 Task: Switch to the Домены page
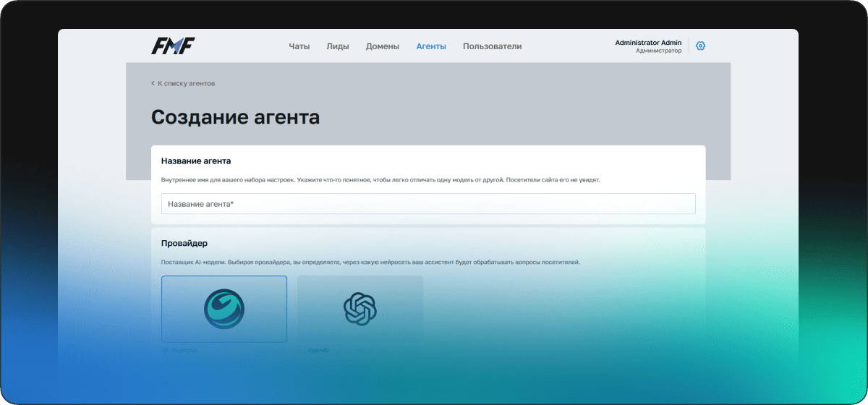[x=382, y=46]
